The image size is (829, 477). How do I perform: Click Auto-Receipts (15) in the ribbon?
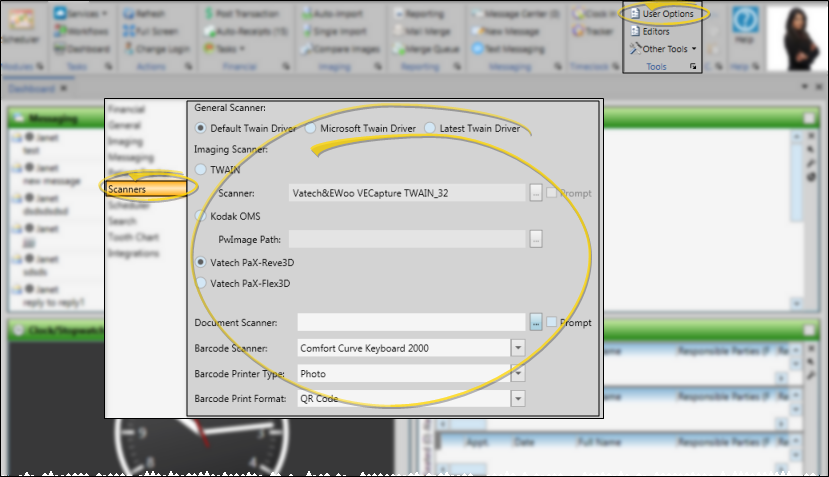tap(246, 31)
